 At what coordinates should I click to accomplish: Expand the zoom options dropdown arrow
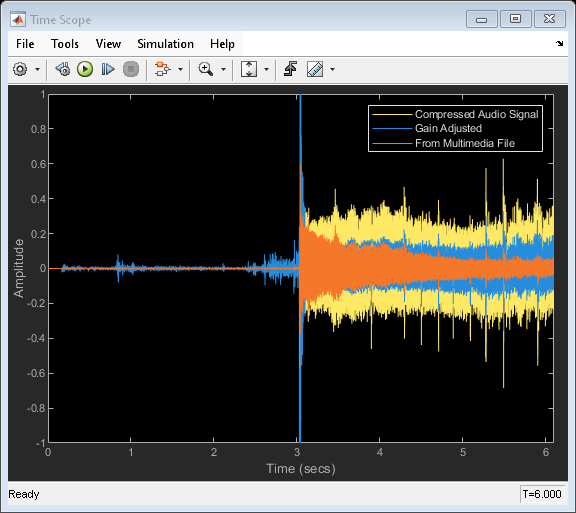(223, 69)
